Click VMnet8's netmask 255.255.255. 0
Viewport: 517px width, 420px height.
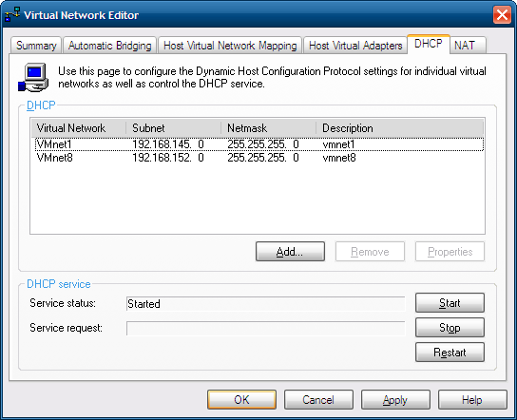coord(263,158)
